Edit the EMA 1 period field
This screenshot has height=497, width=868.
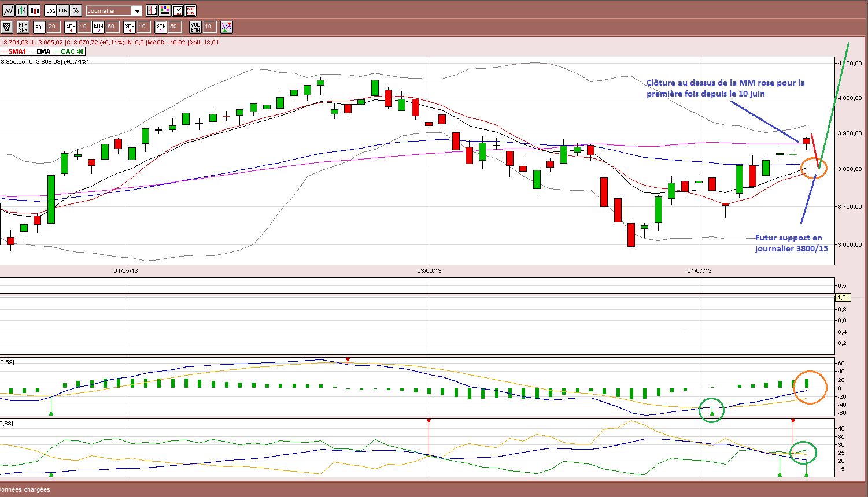[x=83, y=27]
